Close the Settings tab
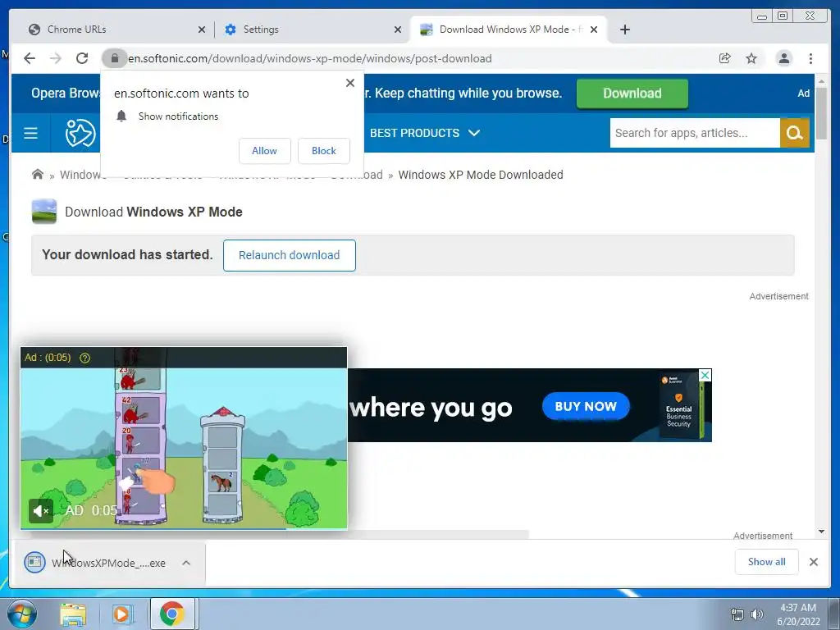This screenshot has width=840, height=630. (x=398, y=30)
